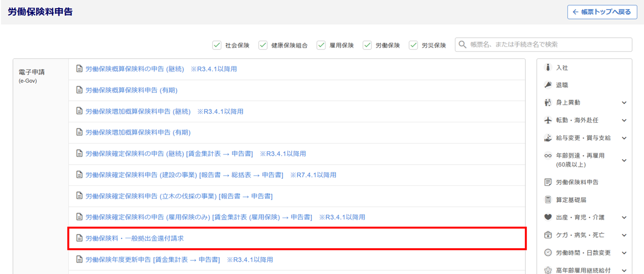Toggle the 労災保険 checkbox

click(x=413, y=45)
